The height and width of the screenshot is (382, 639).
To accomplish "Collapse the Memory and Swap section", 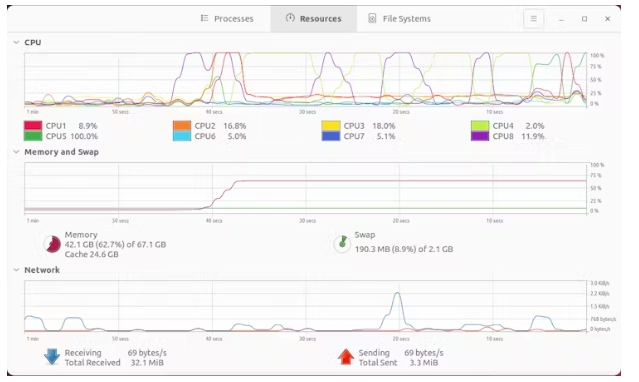I will (16, 152).
